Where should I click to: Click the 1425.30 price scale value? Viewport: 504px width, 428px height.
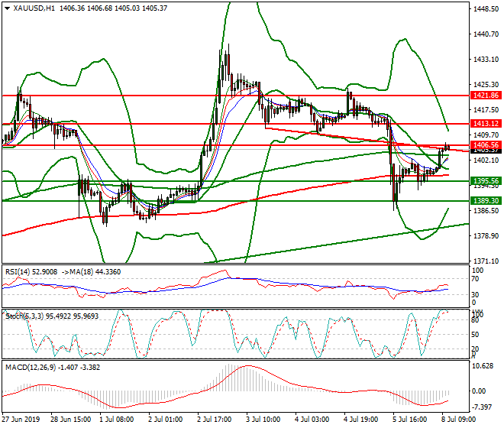point(486,84)
